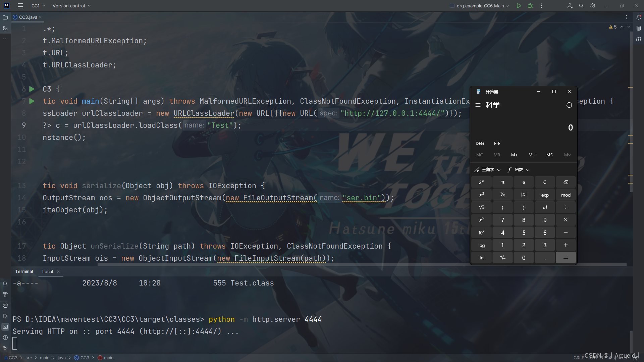Click the calculator log button
The width and height of the screenshot is (644, 362).
click(x=482, y=245)
